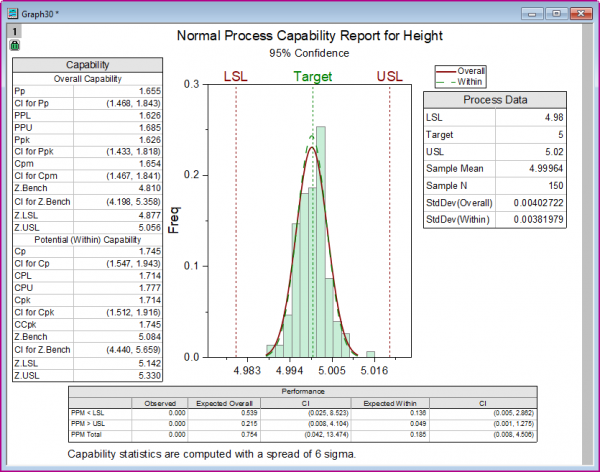This screenshot has width=600, height=472.
Task: Click the green lock icon
Action: coord(15,45)
